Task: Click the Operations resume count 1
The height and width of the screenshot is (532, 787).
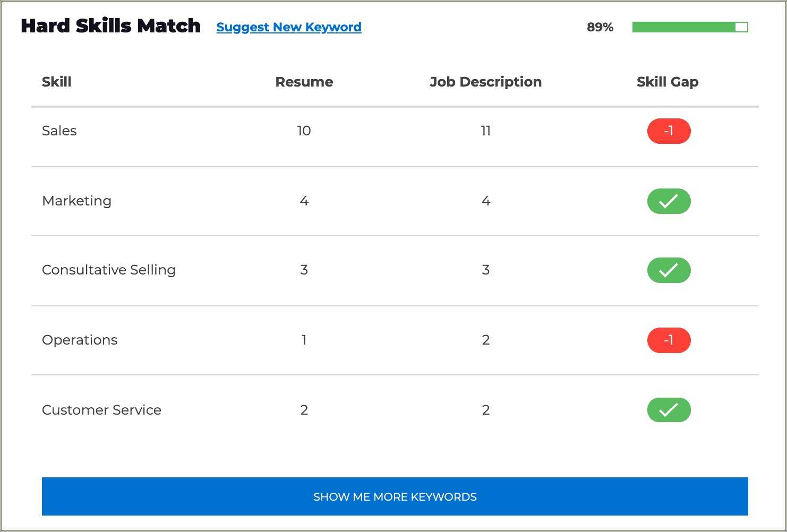Action: [x=304, y=340]
